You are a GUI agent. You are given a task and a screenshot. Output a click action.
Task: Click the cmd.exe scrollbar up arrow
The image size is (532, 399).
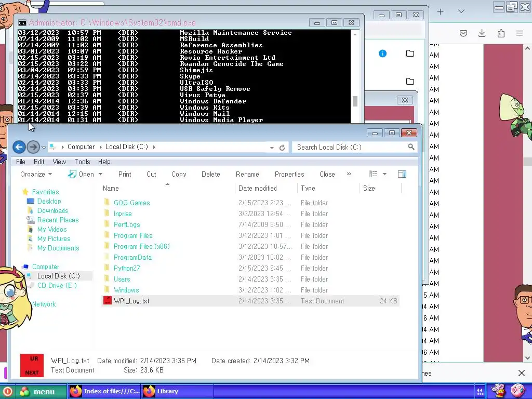pos(355,34)
